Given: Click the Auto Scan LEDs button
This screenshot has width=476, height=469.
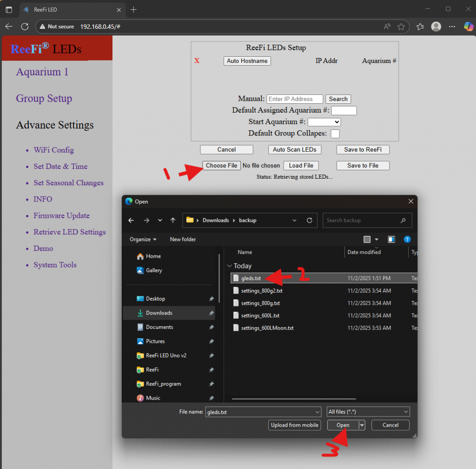Looking at the screenshot, I should (x=294, y=149).
